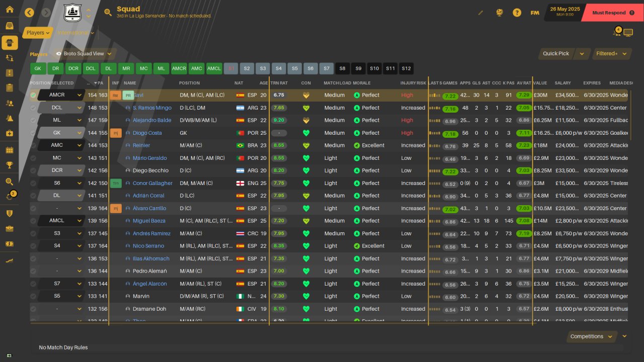Open the Schedule calendar icon in sidebar
This screenshot has width=644, height=362.
tap(10, 150)
